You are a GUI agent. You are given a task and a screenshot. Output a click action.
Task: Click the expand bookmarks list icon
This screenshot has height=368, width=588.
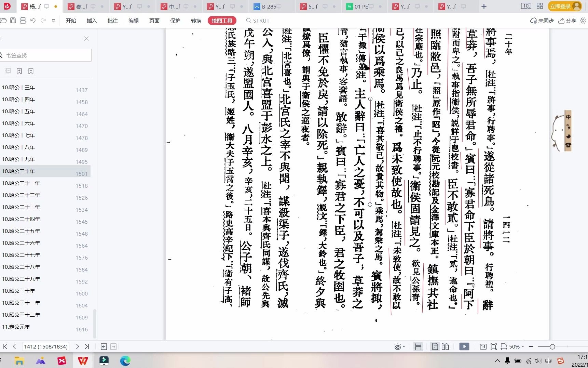(x=8, y=71)
